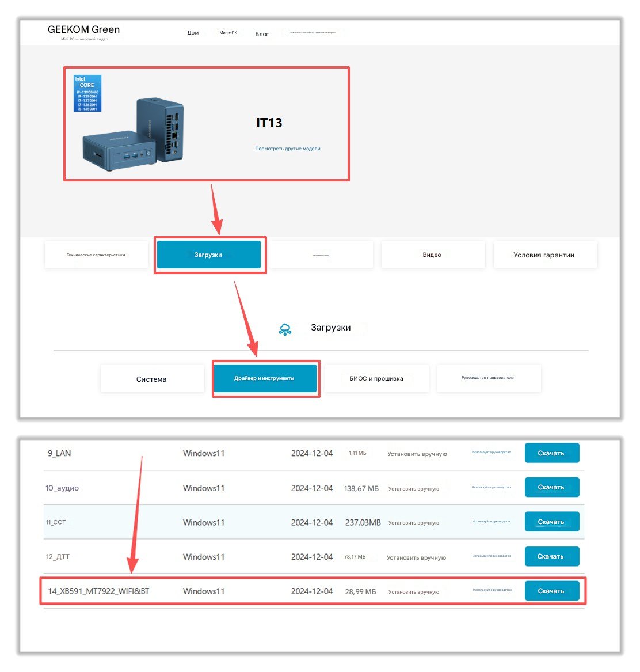
Task: Switch to the Видео tab
Action: [x=432, y=255]
